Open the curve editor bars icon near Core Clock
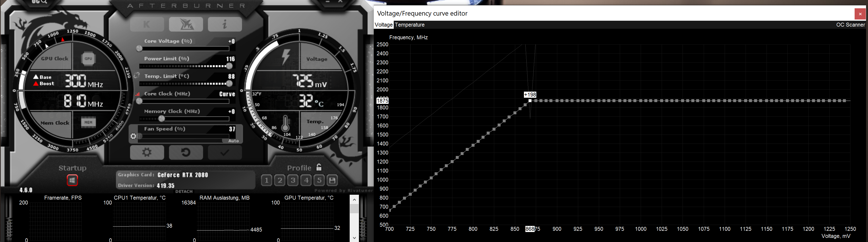The width and height of the screenshot is (868, 242). pos(137,94)
